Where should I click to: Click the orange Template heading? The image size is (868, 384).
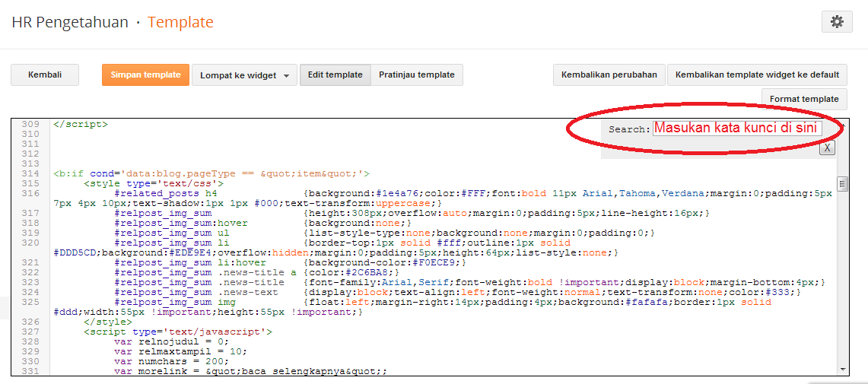click(x=180, y=23)
